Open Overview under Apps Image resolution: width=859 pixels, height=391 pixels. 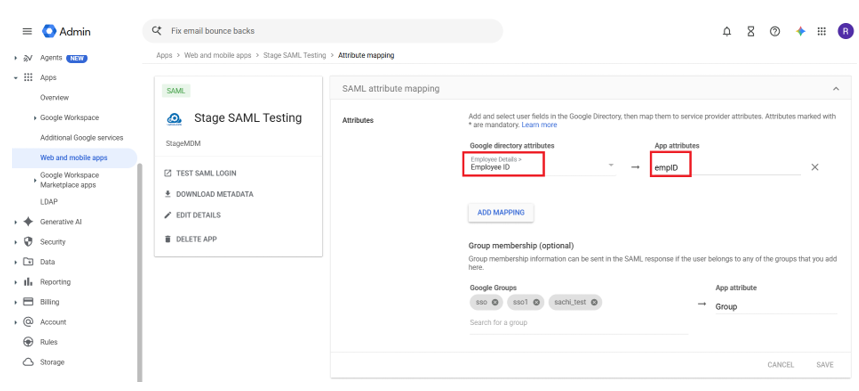[x=54, y=97]
